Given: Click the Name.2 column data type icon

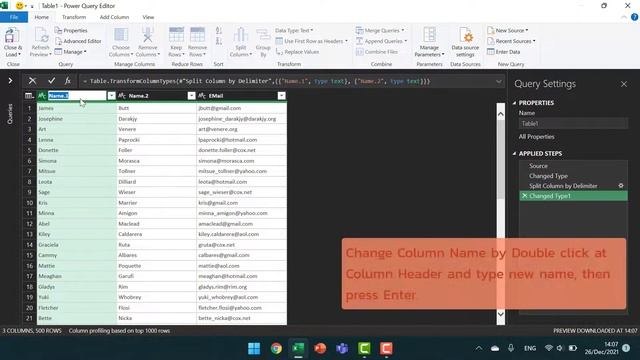Looking at the screenshot, I should pyautogui.click(x=122, y=96).
